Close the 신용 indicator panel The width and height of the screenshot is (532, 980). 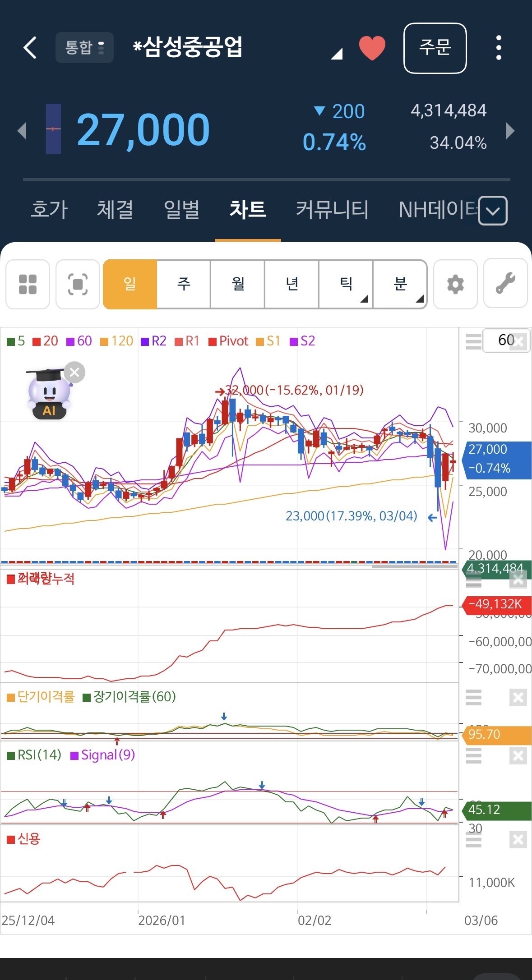tap(518, 840)
